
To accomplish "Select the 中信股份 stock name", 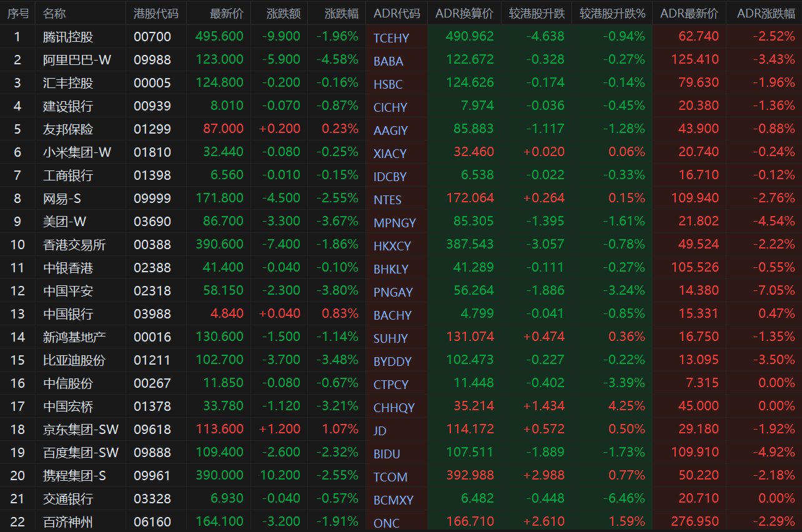I will point(68,383).
